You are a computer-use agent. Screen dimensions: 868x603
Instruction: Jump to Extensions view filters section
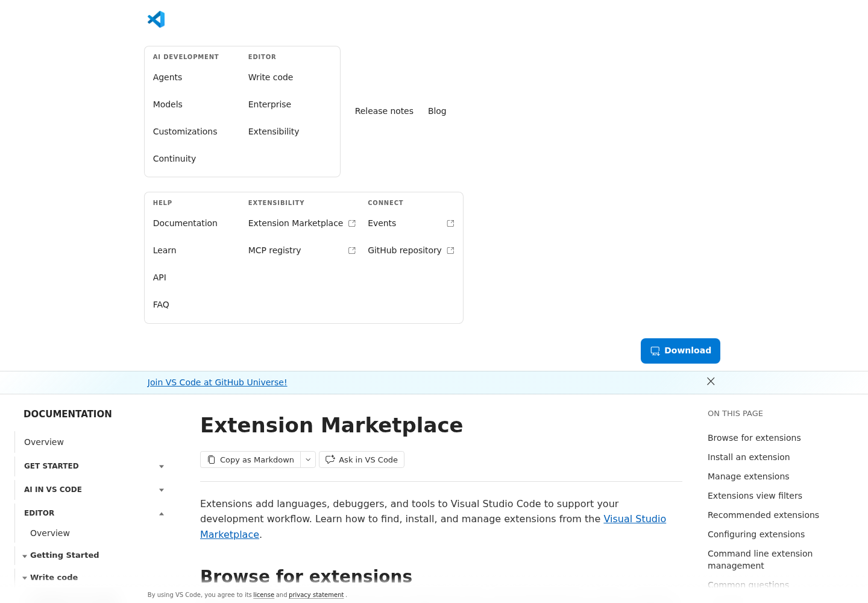(755, 496)
